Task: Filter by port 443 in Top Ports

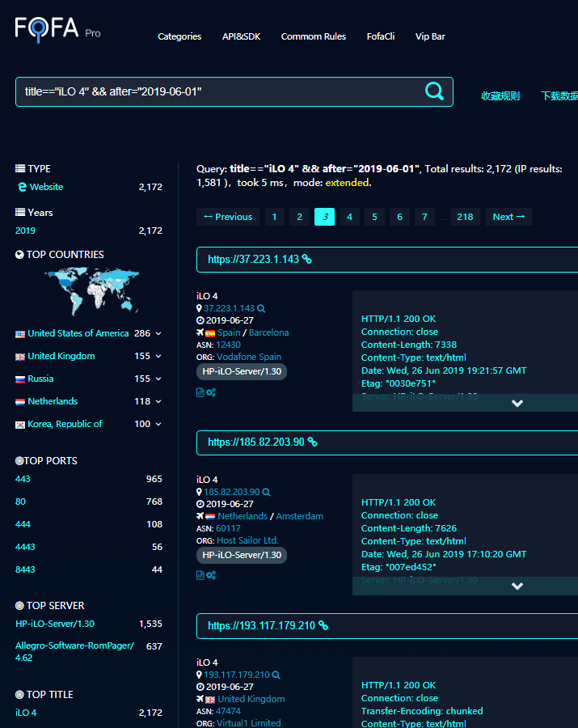Action: click(23, 479)
